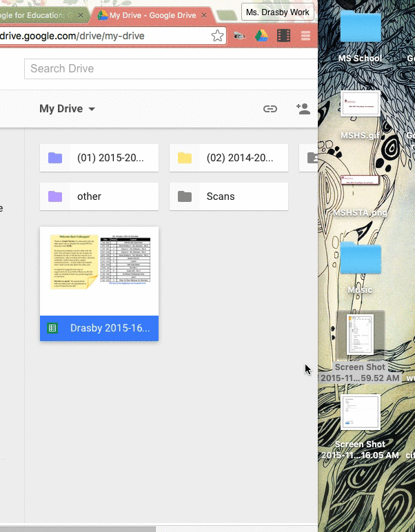Screen dimensions: 415x532
Task: Click the share with people icon
Action: pyautogui.click(x=303, y=109)
